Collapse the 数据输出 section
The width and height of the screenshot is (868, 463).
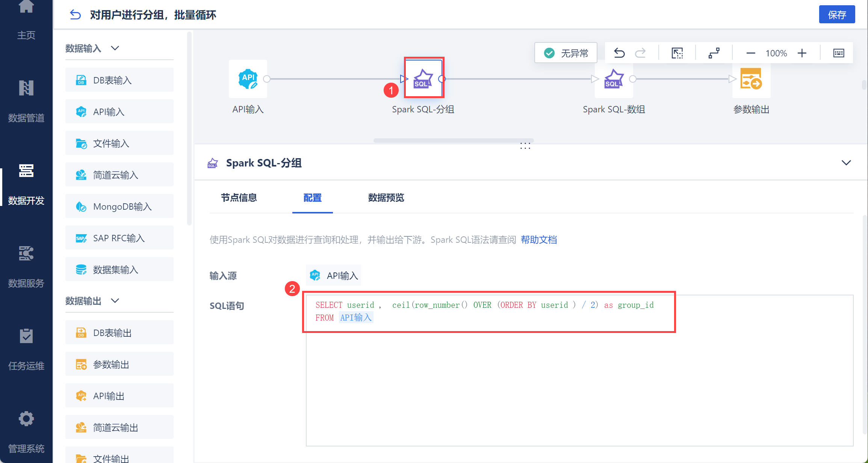point(115,301)
